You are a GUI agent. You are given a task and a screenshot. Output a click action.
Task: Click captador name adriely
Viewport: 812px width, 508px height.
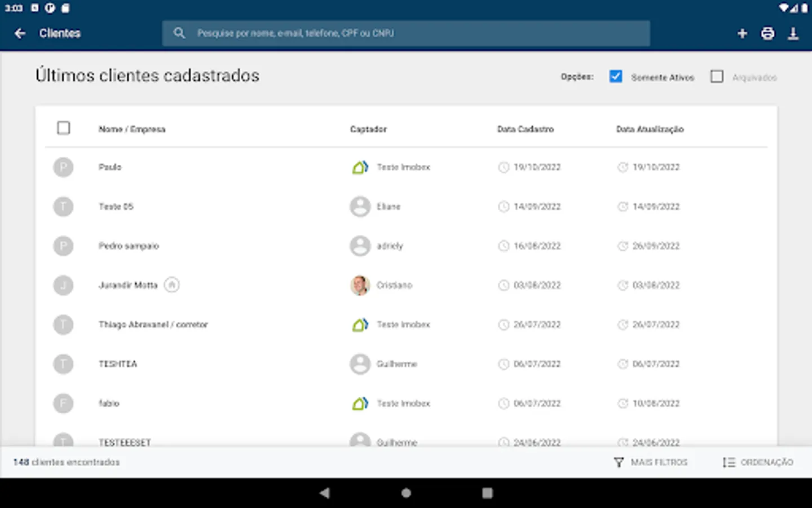[390, 246]
